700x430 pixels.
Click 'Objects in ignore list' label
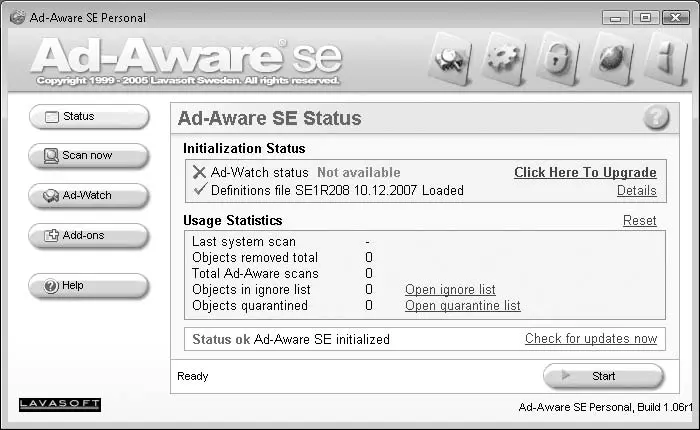click(251, 290)
